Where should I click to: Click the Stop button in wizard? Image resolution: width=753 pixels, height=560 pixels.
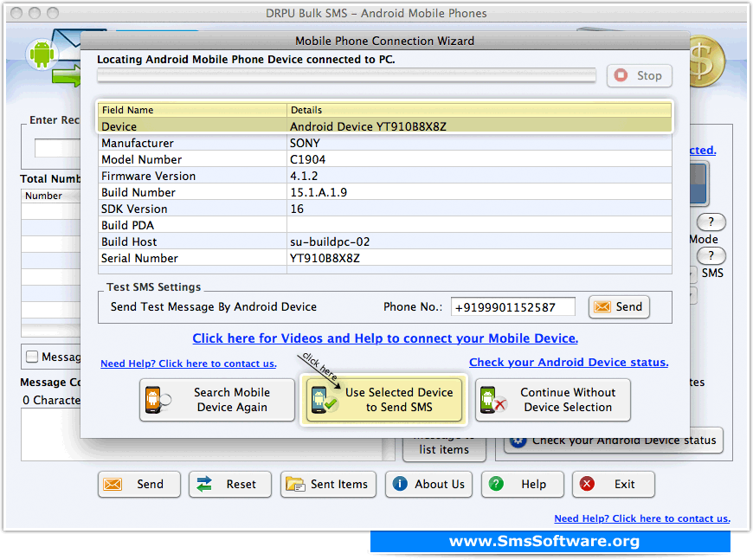click(640, 75)
